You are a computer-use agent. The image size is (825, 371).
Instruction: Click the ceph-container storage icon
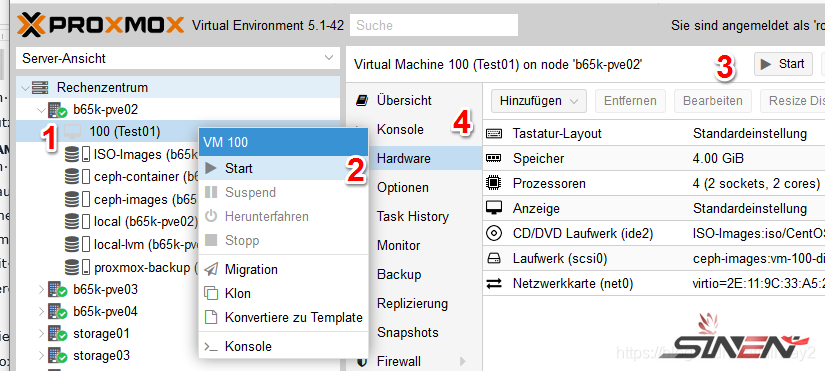coord(77,177)
